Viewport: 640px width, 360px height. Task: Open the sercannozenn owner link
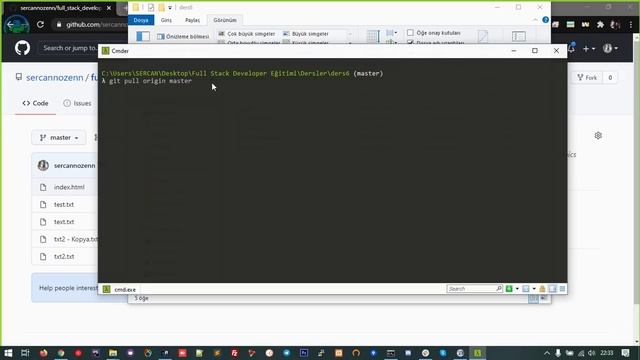click(x=55, y=78)
